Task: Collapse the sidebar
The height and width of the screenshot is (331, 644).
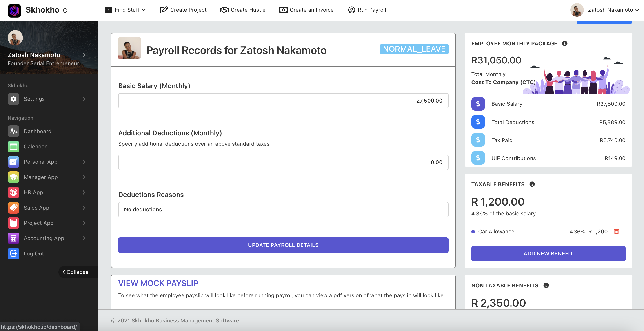Action: [76, 272]
